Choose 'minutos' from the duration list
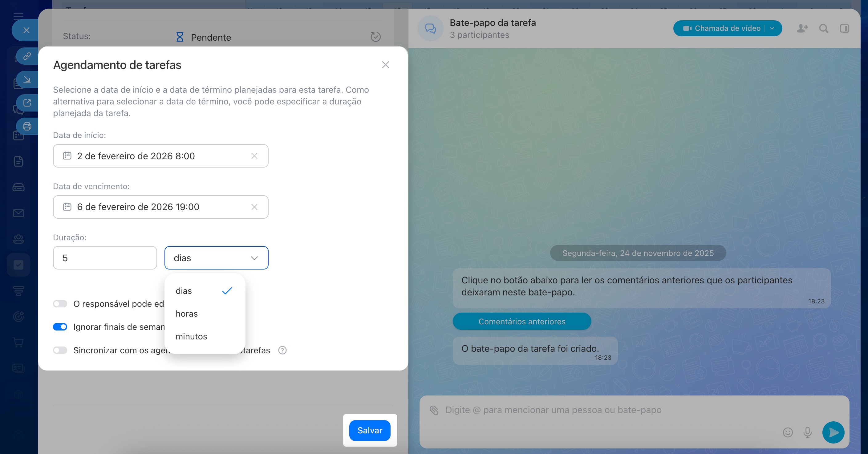 click(x=191, y=336)
